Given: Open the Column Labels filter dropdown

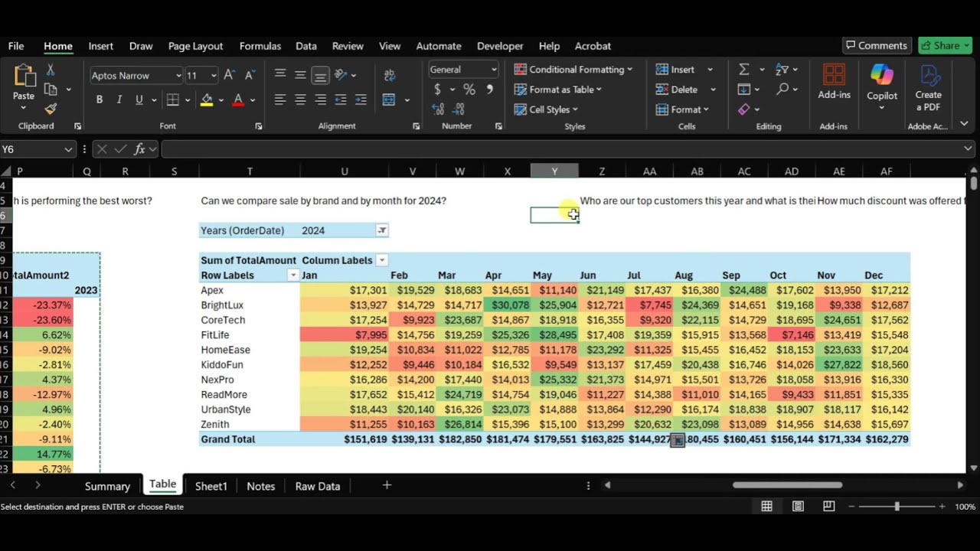Looking at the screenshot, I should 382,260.
